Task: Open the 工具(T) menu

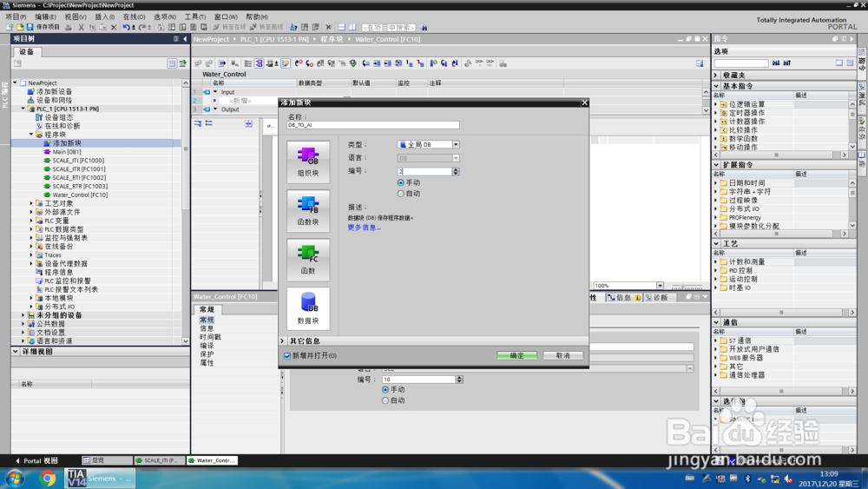Action: click(194, 17)
